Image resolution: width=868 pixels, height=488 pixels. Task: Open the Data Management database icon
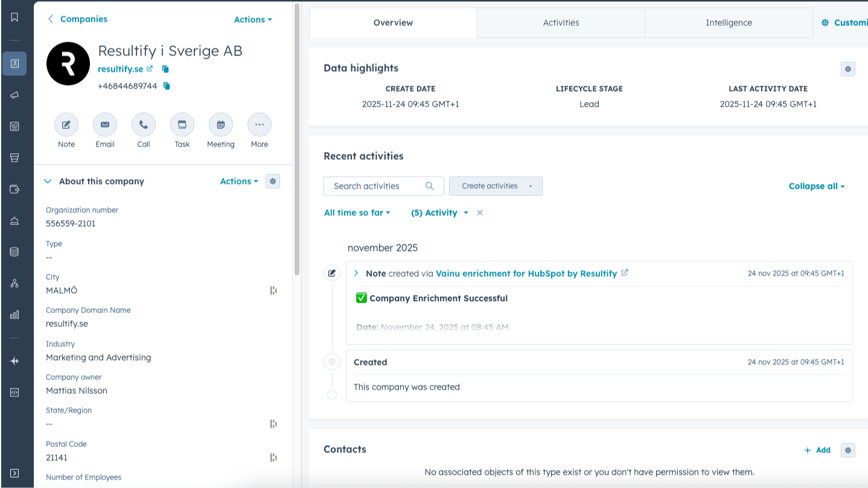point(14,252)
